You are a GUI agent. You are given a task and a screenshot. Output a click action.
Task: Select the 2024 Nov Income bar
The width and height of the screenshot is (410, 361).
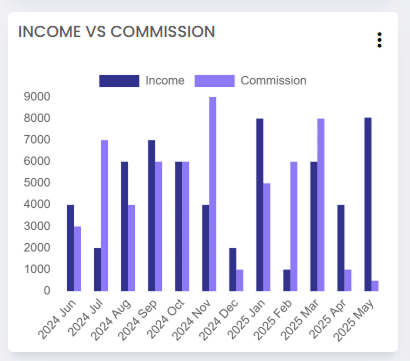tap(206, 248)
